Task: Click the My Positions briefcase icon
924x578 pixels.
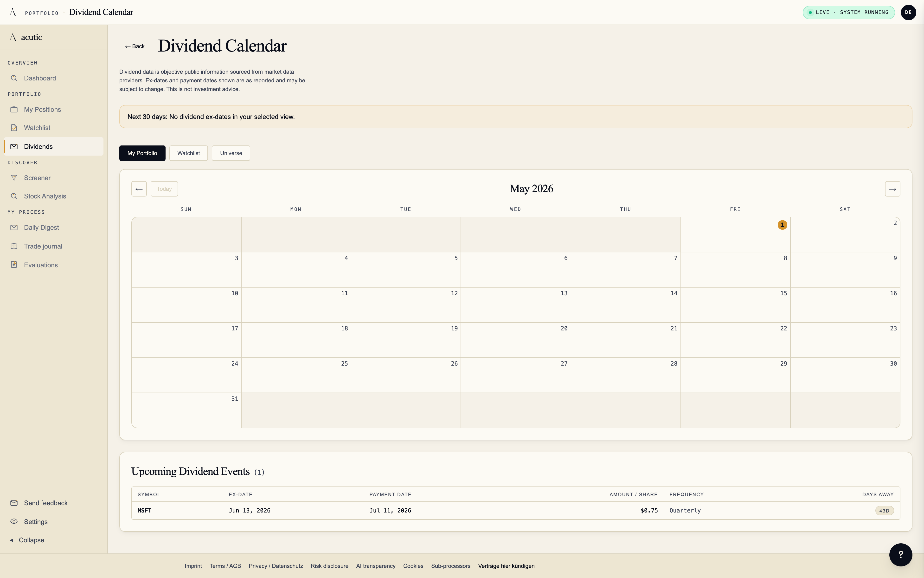Action: [x=14, y=109]
